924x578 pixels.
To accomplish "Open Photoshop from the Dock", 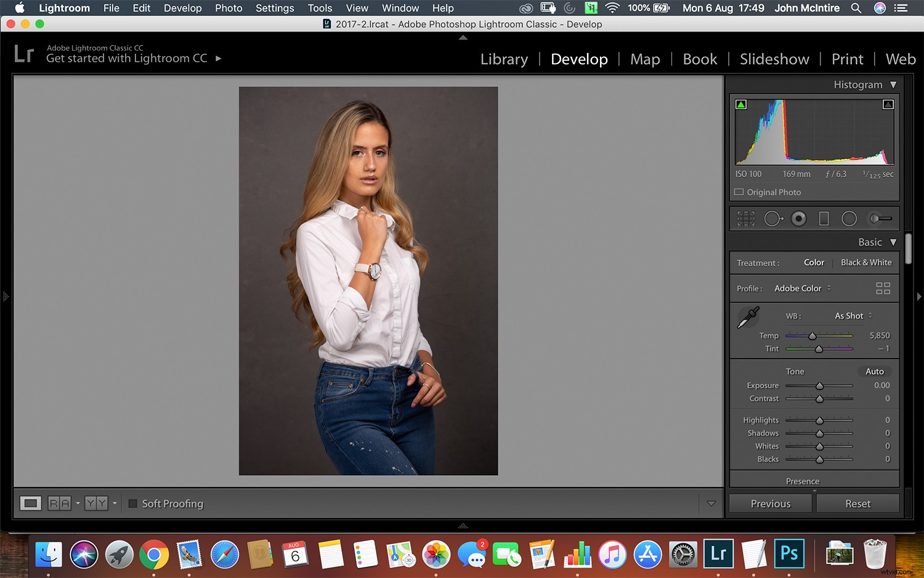I will 789,554.
